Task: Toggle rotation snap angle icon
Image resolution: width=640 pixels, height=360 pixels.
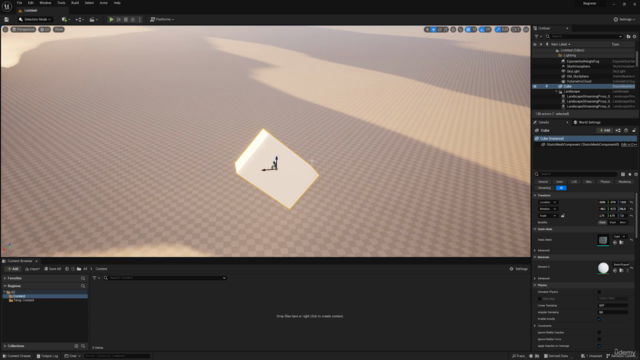Action: pos(482,29)
